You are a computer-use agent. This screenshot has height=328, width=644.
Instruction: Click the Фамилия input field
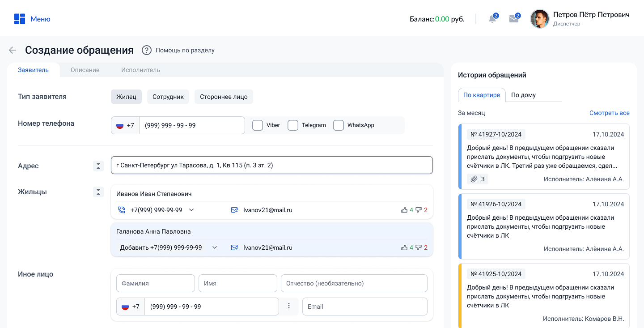click(x=156, y=283)
